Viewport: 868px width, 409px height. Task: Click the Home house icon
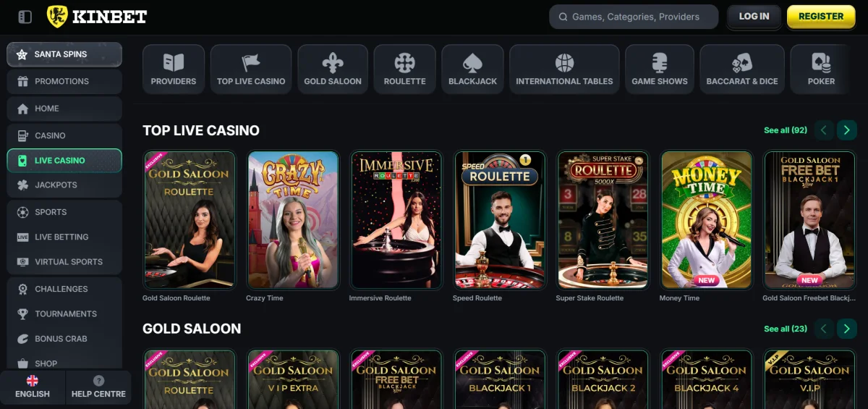pos(22,109)
